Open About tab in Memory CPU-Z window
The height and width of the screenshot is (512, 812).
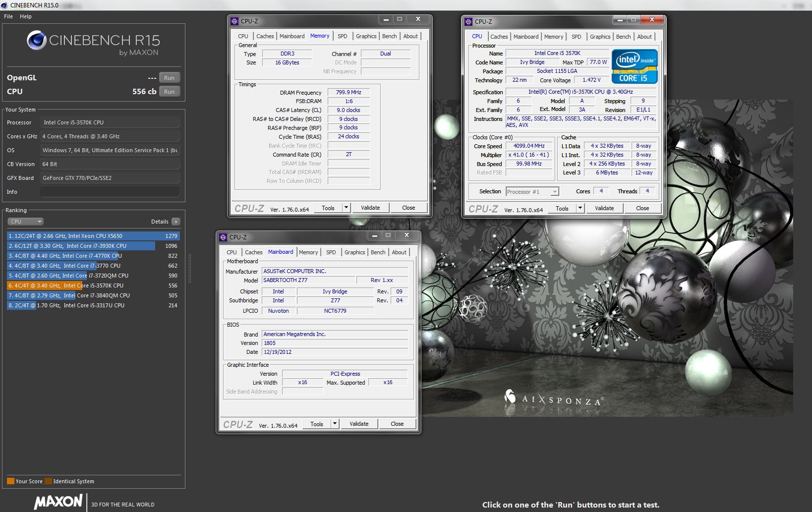[x=410, y=36]
